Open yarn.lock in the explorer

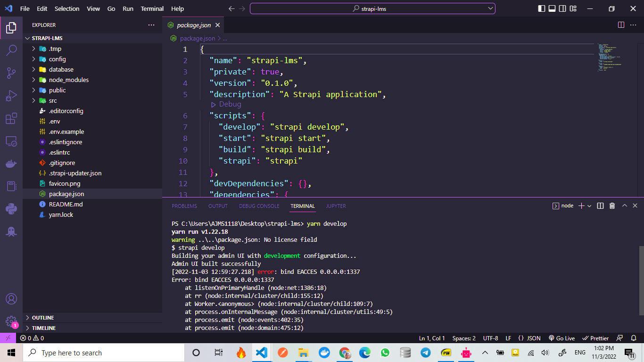[x=61, y=215]
